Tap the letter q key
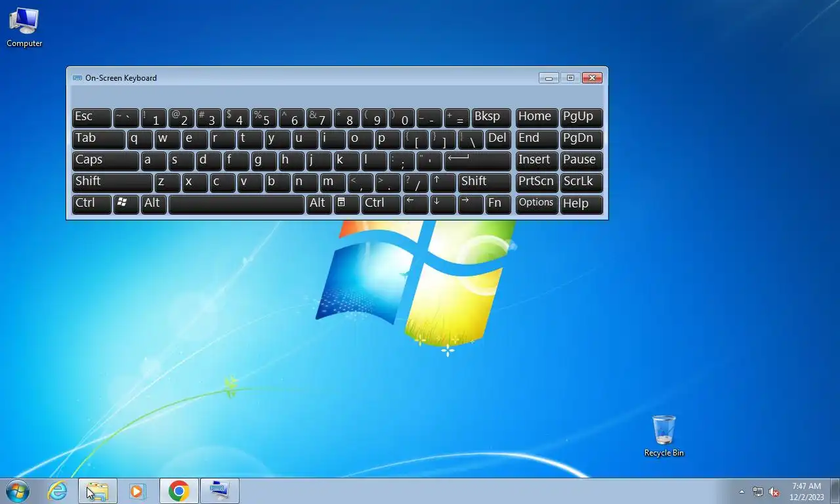Viewport: 840px width, 504px height. coord(140,139)
